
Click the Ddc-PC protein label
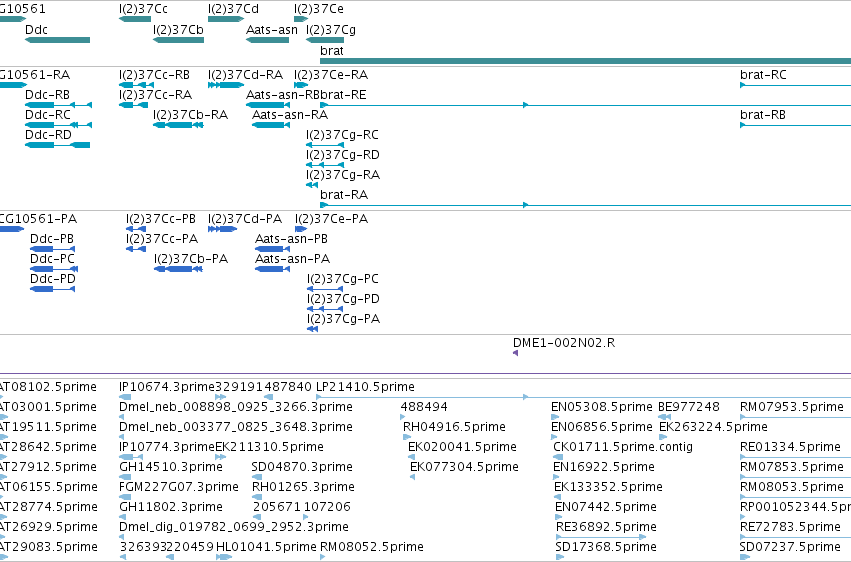pyautogui.click(x=52, y=259)
